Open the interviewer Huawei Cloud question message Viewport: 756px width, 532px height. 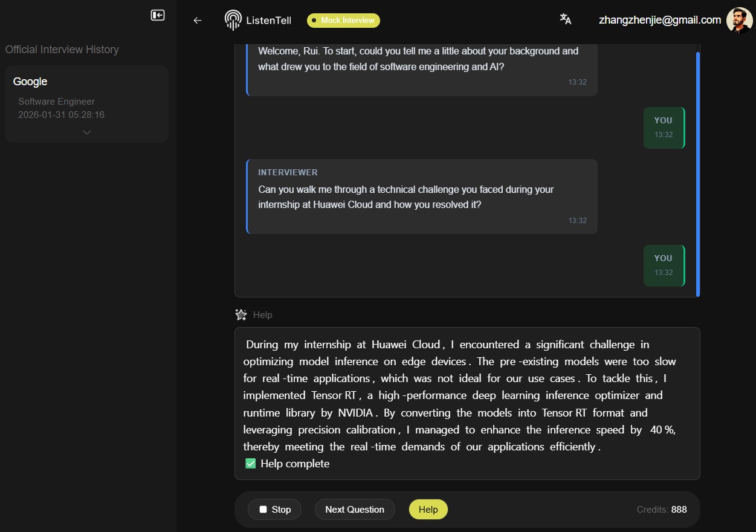click(422, 196)
